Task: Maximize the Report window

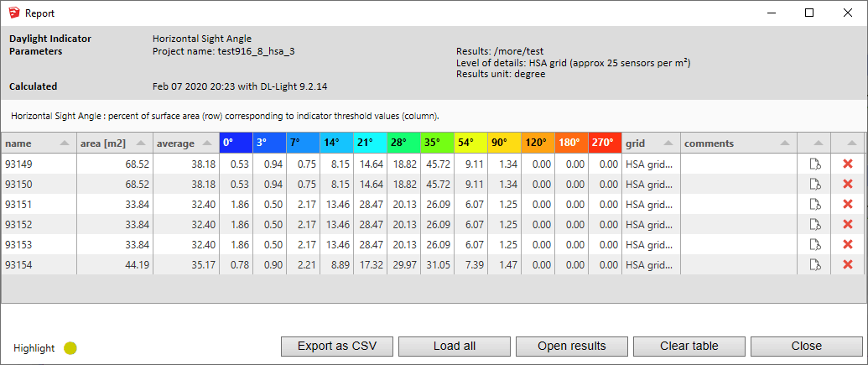Action: tap(809, 13)
